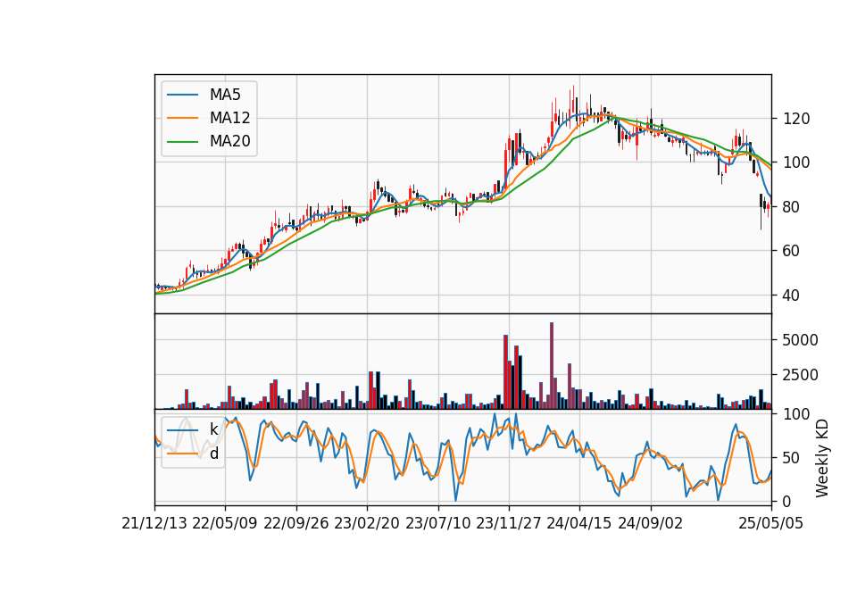Click the MA12 legend label
857x616 pixels.
tap(229, 118)
